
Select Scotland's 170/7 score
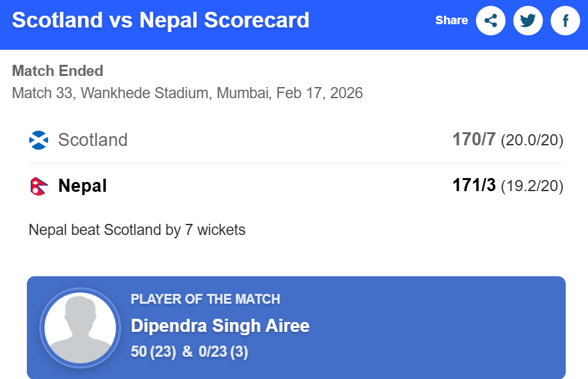click(x=473, y=139)
